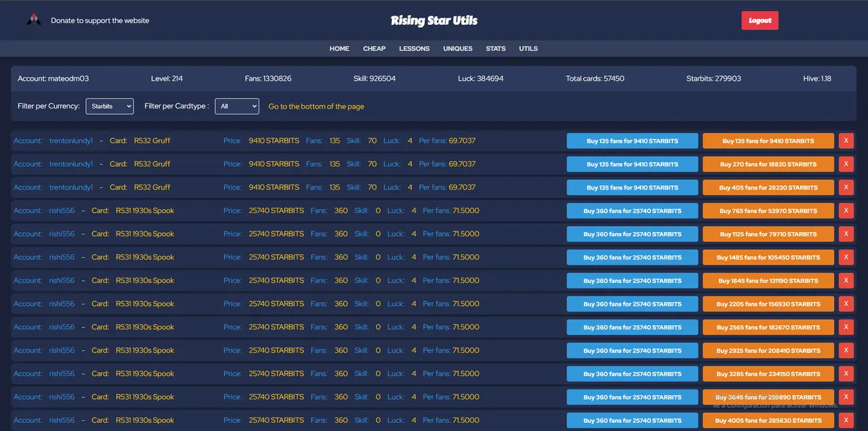Dismiss row with Buy 405 fans for 28230
This screenshot has height=431, width=868.
pyautogui.click(x=846, y=187)
